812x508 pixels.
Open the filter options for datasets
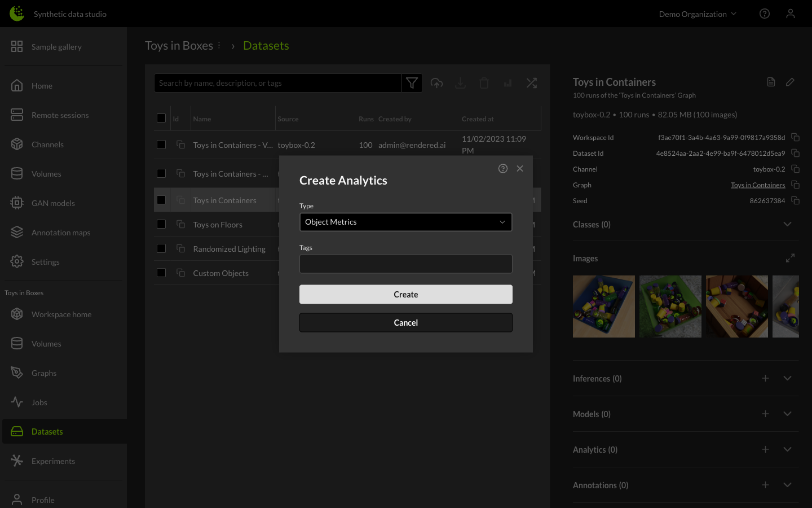click(x=412, y=82)
